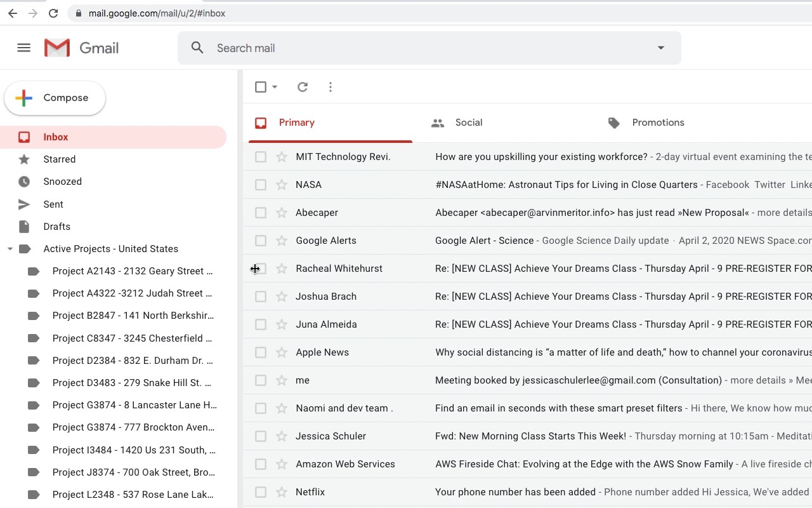Check the MIT Technology Review email checkbox

coord(261,157)
